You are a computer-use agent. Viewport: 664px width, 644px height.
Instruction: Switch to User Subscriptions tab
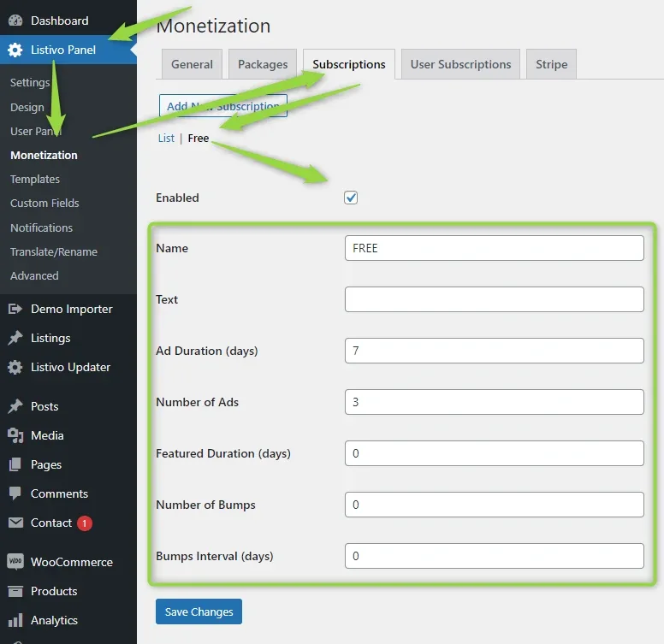[x=460, y=64]
